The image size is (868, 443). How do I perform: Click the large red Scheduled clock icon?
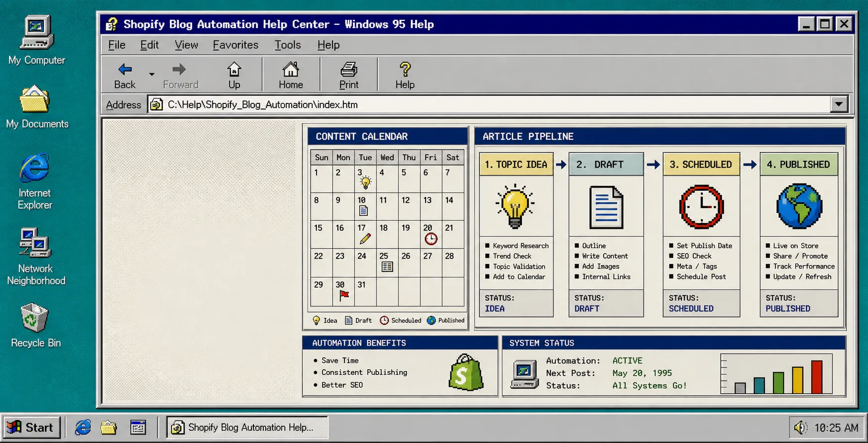coord(701,207)
